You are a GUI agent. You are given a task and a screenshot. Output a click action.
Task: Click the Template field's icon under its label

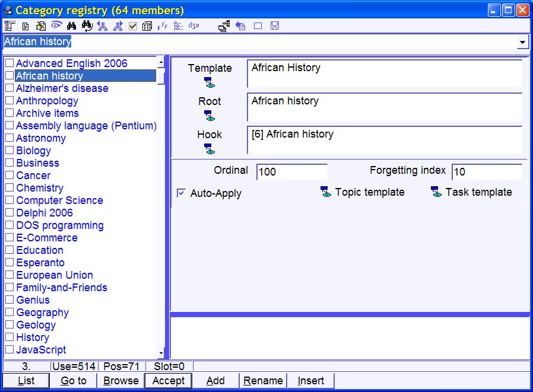click(210, 82)
